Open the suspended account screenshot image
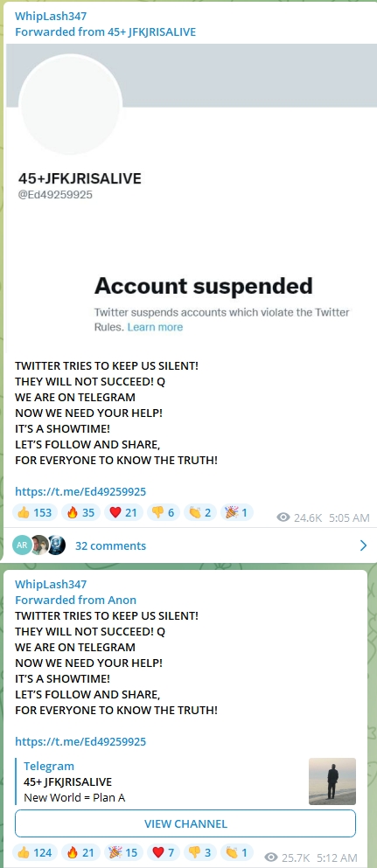377x868 pixels. 188,195
